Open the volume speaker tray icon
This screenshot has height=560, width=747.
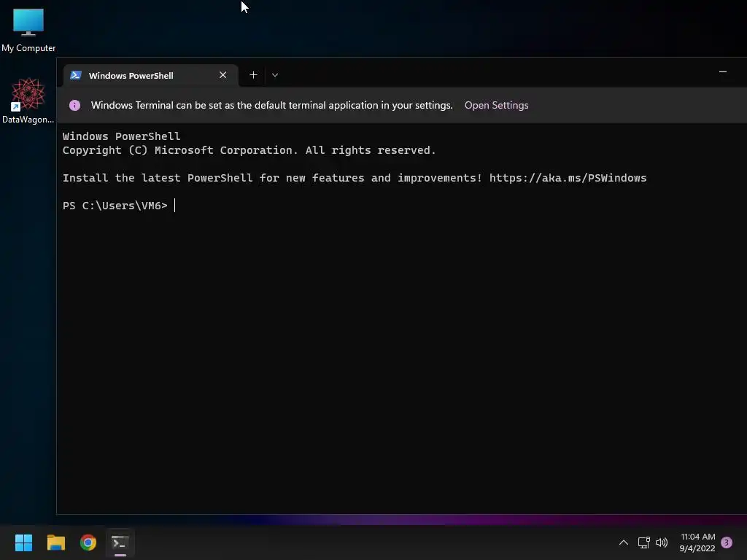662,542
